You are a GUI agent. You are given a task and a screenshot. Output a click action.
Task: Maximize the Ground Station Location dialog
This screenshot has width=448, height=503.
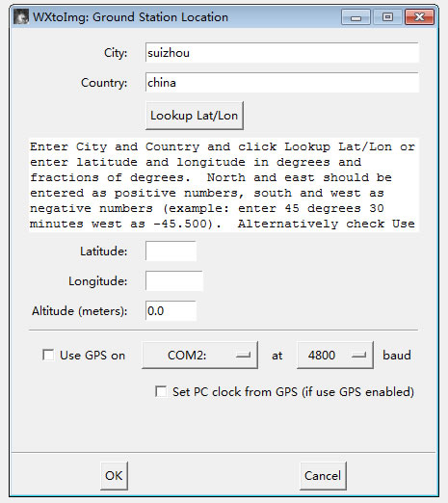[x=387, y=17]
